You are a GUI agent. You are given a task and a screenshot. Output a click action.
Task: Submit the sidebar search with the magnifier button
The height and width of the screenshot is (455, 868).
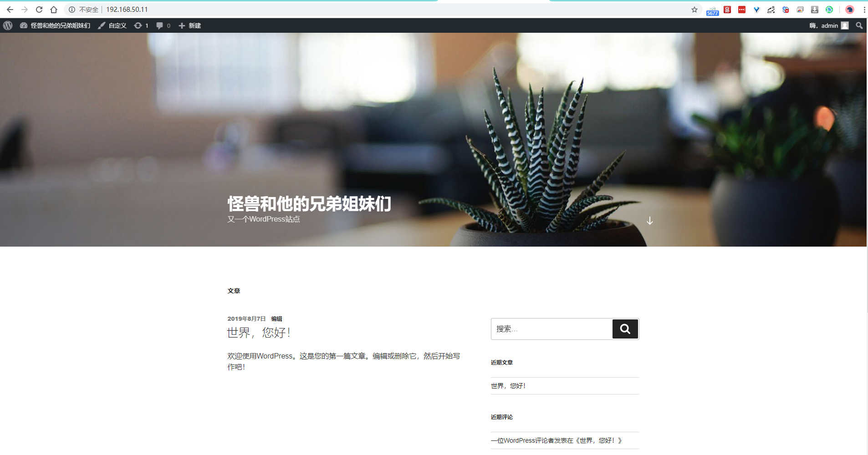[625, 329]
